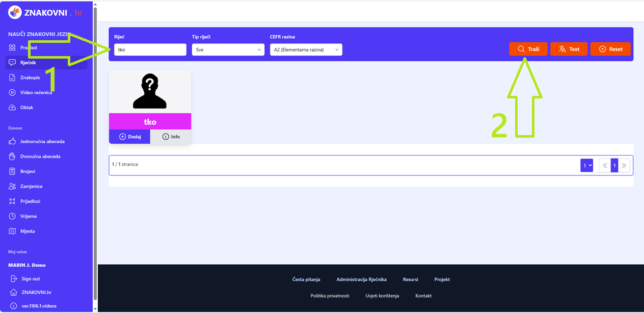
Task: Open Znakopis from the sidebar
Action: coord(30,77)
